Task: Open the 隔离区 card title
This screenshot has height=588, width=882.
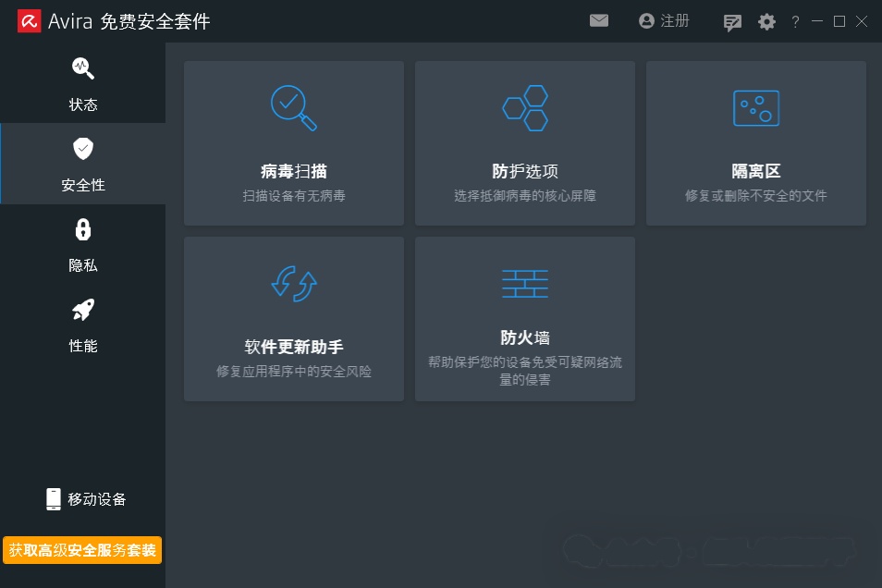Action: tap(756, 171)
